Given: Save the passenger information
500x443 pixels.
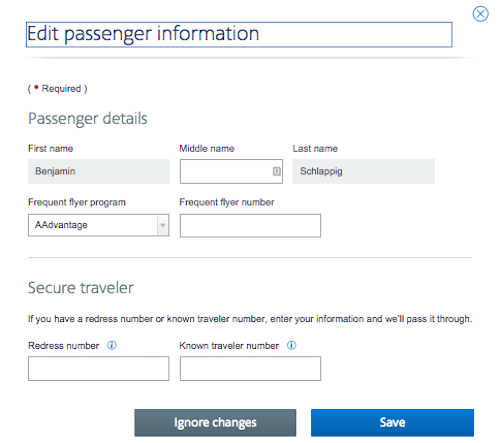Looking at the screenshot, I should (x=392, y=423).
